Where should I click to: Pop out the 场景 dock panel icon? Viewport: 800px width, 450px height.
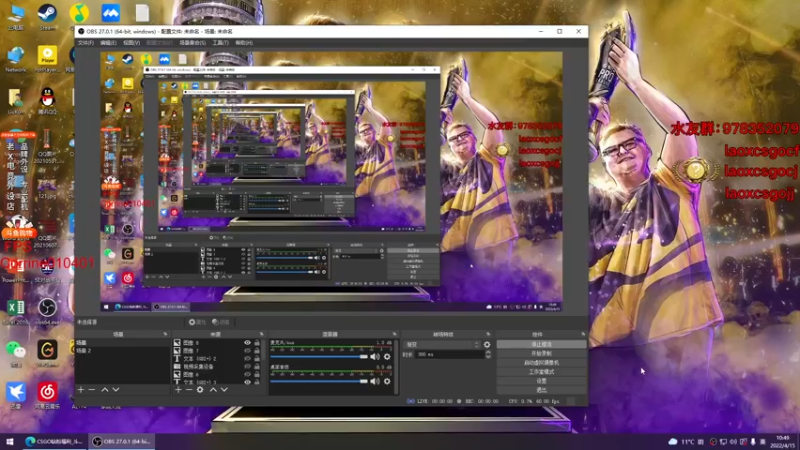pyautogui.click(x=165, y=334)
